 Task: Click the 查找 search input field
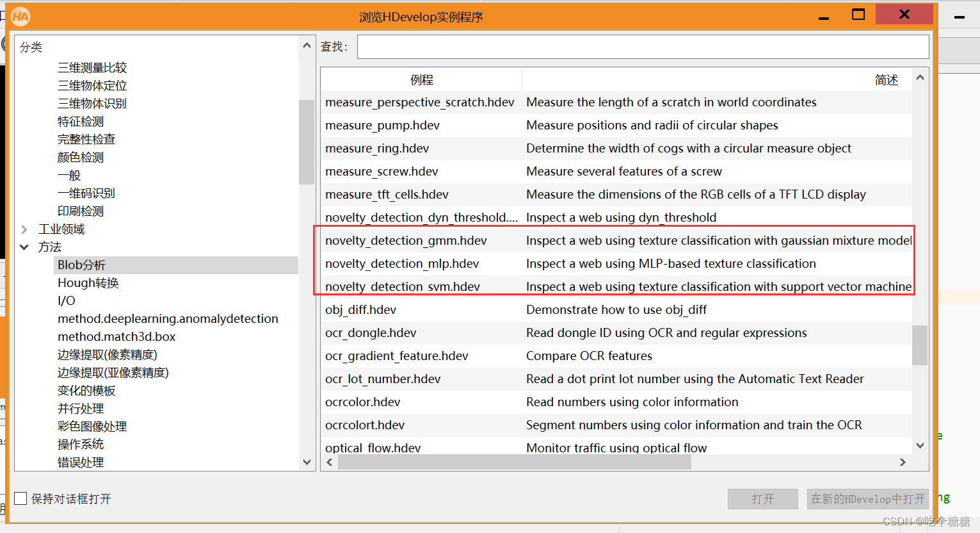[x=643, y=47]
